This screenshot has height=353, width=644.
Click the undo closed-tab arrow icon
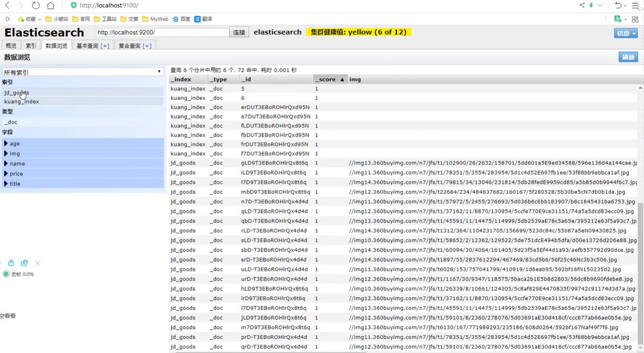618,5
